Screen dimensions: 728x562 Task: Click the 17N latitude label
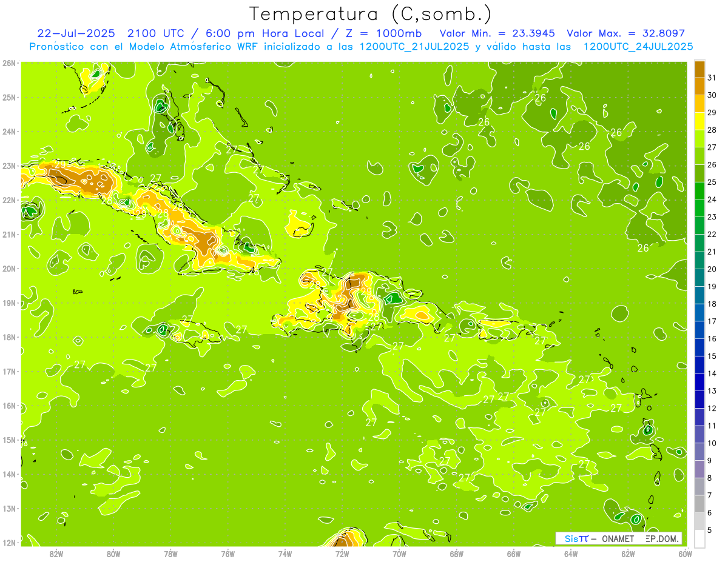pos(9,371)
